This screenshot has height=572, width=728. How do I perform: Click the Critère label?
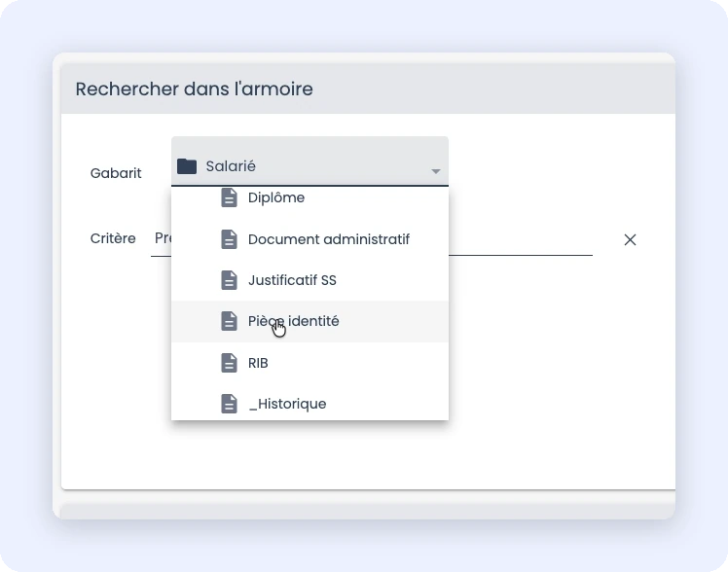pos(113,238)
